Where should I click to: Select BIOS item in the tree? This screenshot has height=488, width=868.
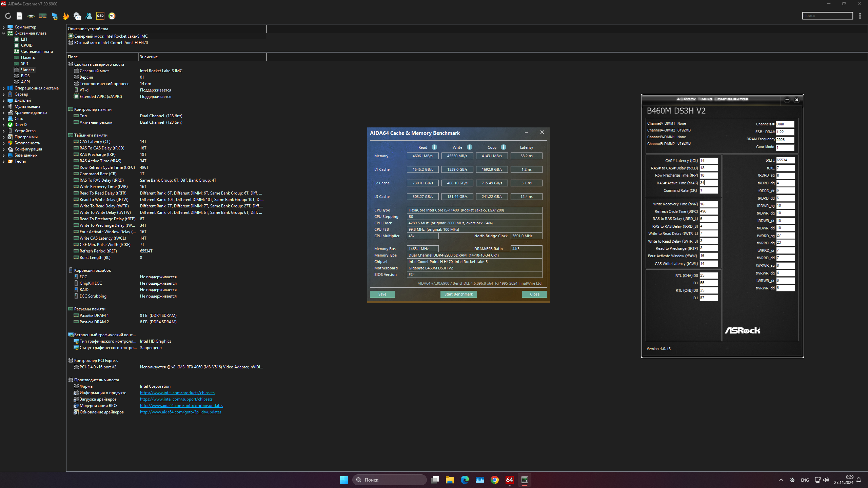point(25,76)
